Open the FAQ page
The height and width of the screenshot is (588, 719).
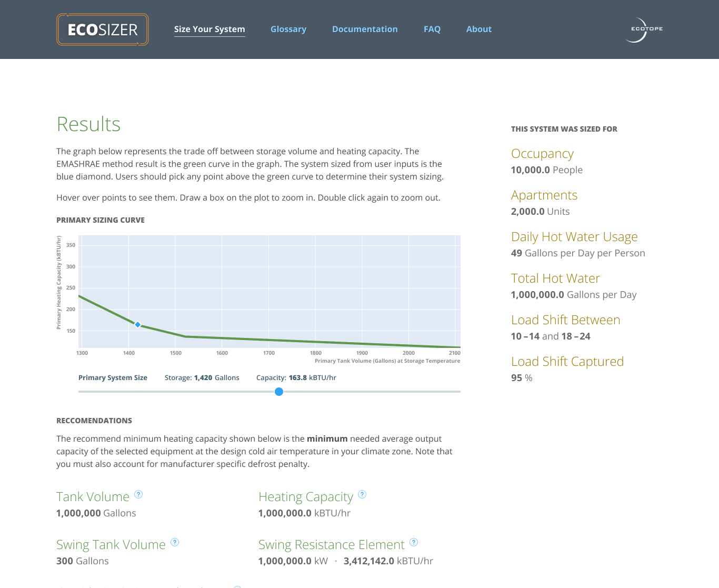coord(432,29)
